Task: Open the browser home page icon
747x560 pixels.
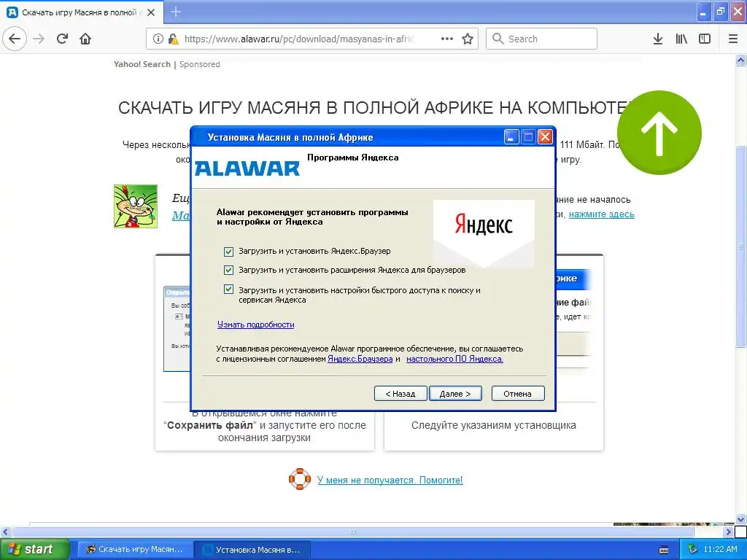Action: click(85, 39)
